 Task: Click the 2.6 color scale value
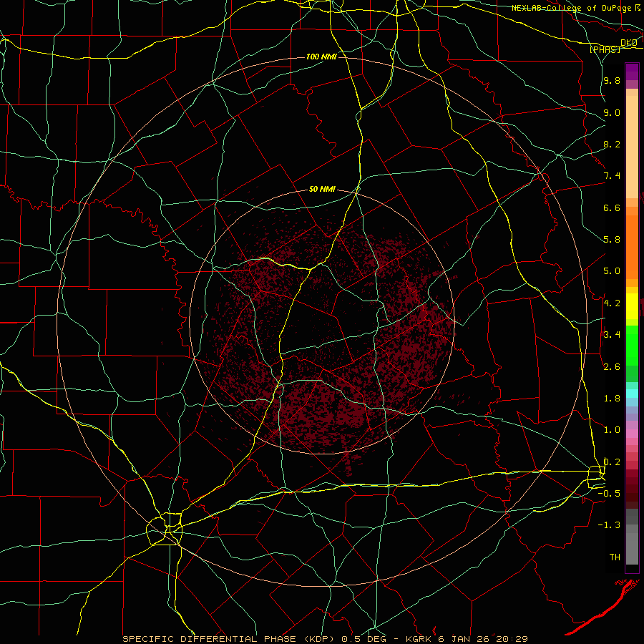point(612,366)
